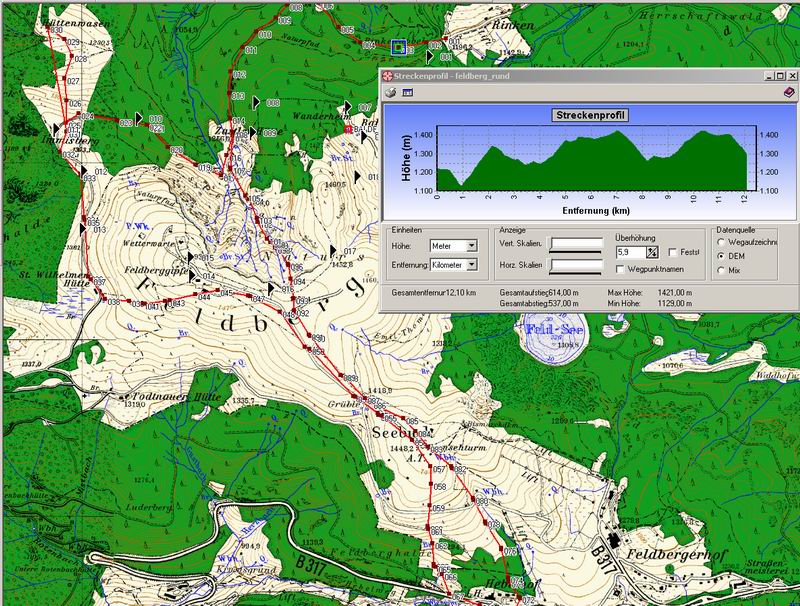Click the Überhöhung value field

(631, 252)
